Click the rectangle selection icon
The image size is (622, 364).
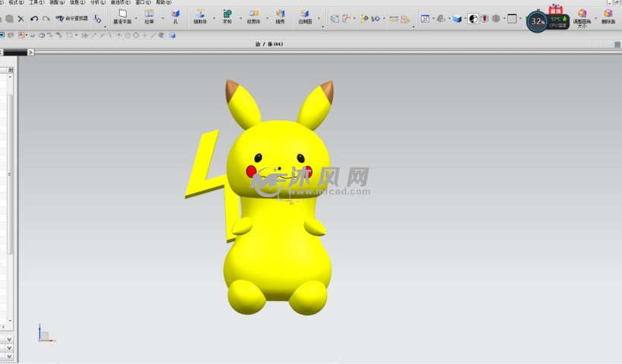[x=70, y=36]
